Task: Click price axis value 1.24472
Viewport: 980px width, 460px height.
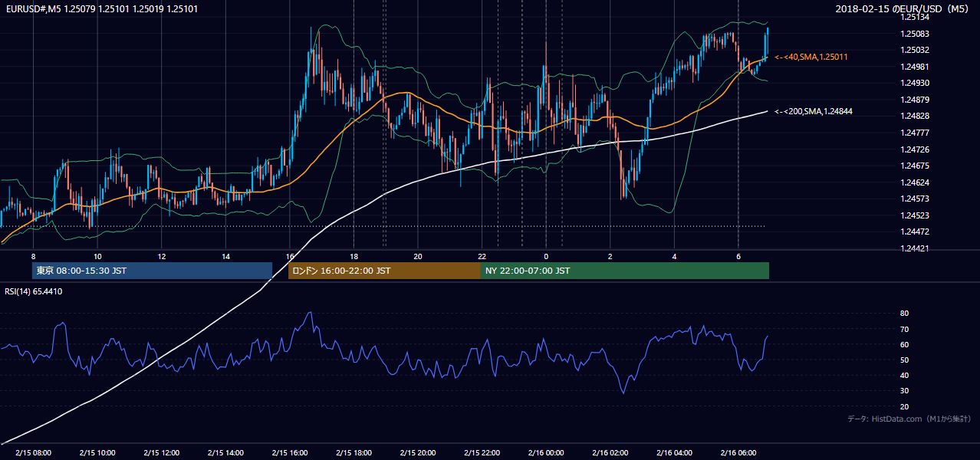Action: 916,232
